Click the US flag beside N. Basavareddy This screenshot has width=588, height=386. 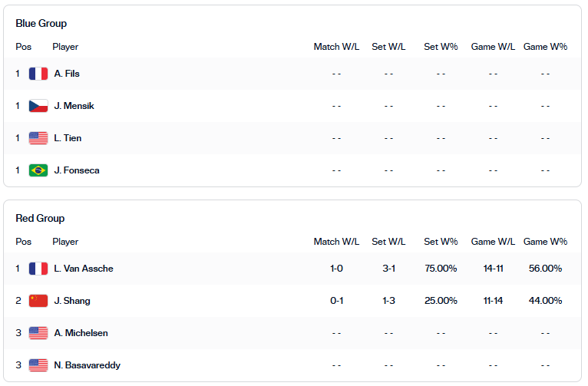tap(38, 365)
